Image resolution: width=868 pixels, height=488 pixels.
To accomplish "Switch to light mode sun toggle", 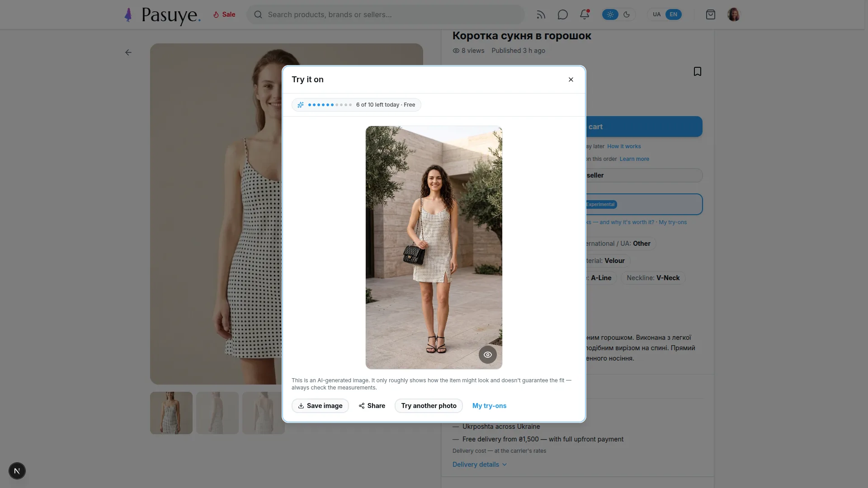I will (x=610, y=15).
